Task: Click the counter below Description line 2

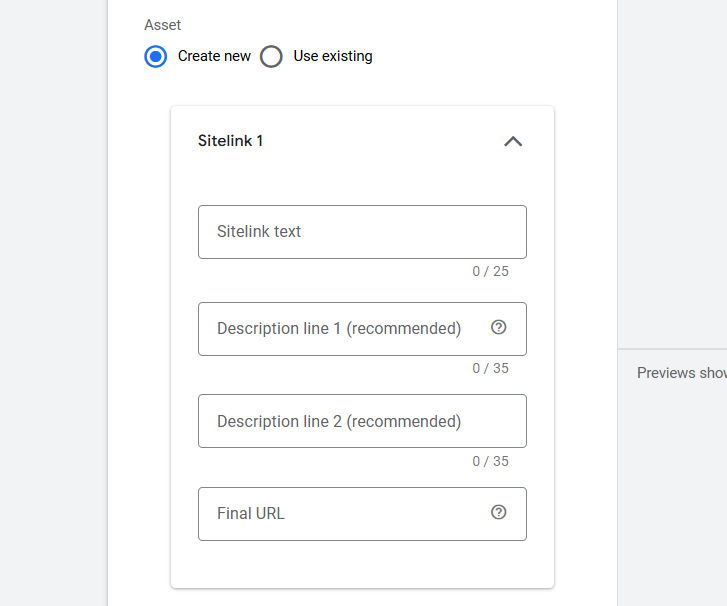Action: coord(490,461)
